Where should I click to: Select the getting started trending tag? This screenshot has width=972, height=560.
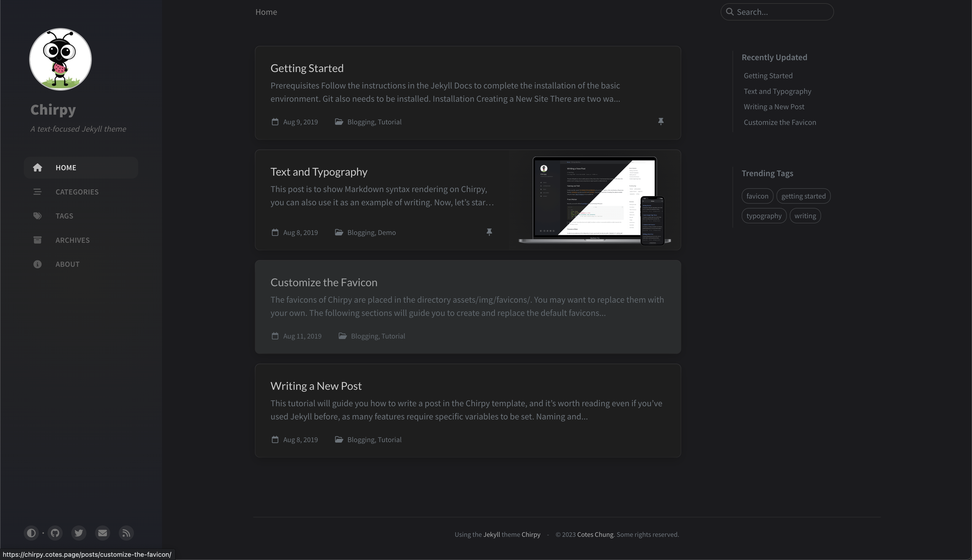tap(803, 196)
